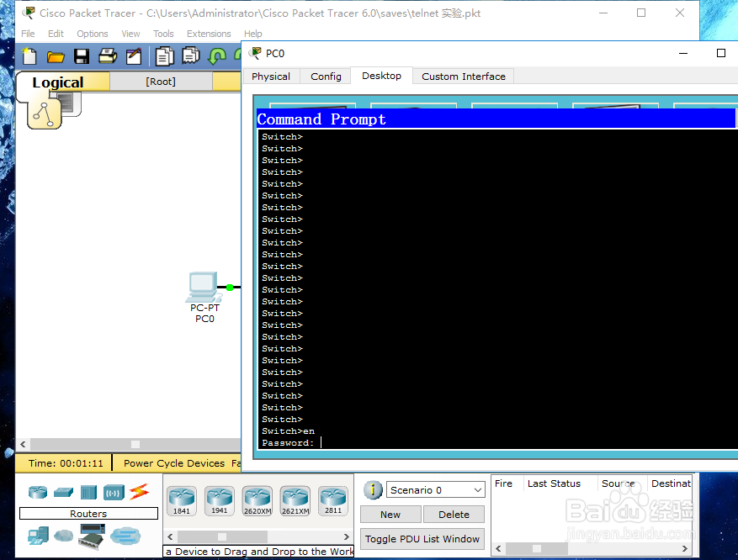738x560 pixels.
Task: Select the Routers device category icon
Action: (x=38, y=492)
